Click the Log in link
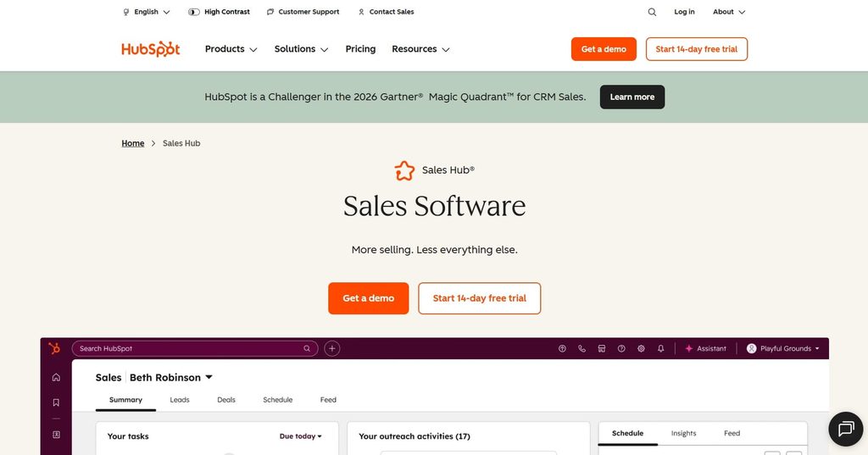 coord(684,12)
